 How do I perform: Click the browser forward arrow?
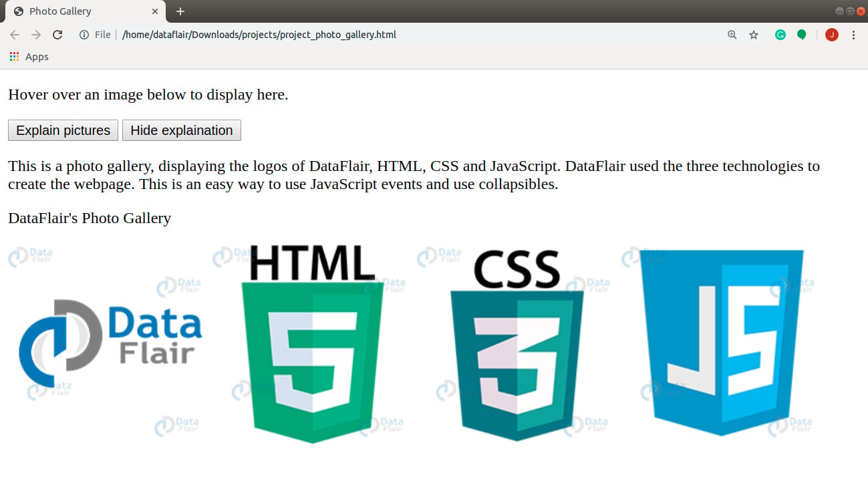[36, 35]
